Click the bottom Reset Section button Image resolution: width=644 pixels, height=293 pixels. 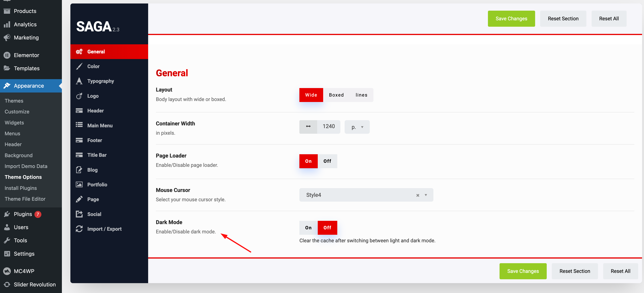point(575,271)
